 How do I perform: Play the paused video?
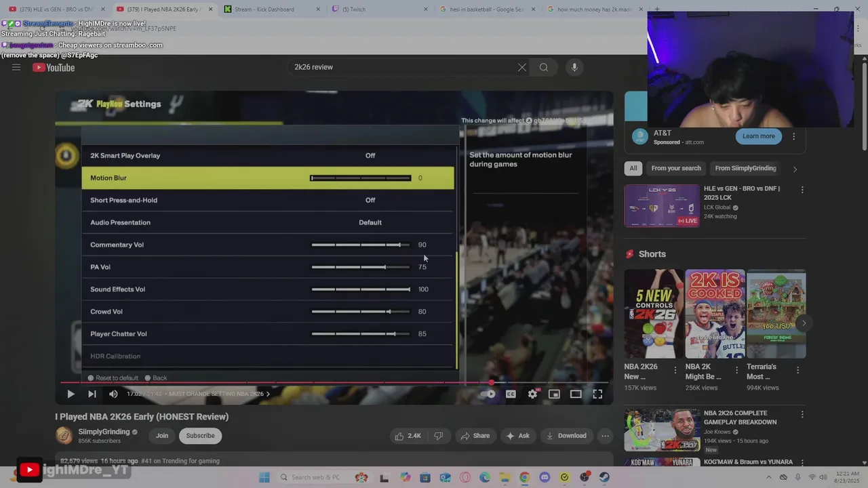click(71, 394)
